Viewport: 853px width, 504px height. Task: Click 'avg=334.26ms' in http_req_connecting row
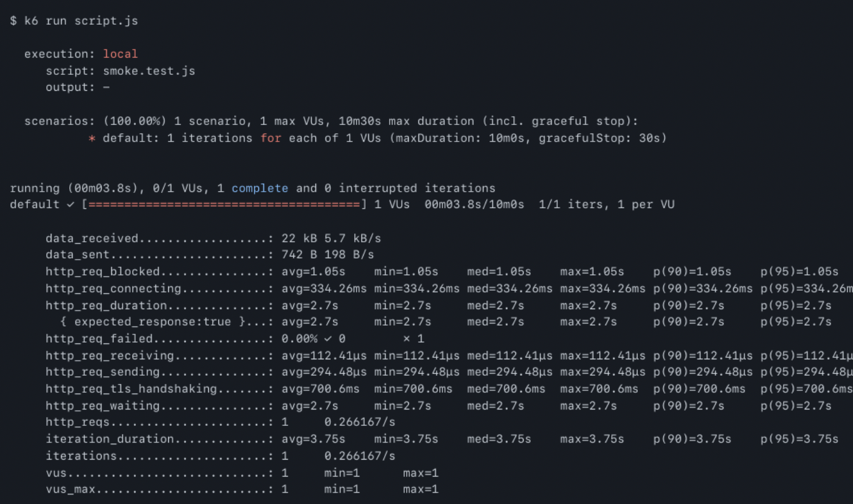click(x=324, y=289)
